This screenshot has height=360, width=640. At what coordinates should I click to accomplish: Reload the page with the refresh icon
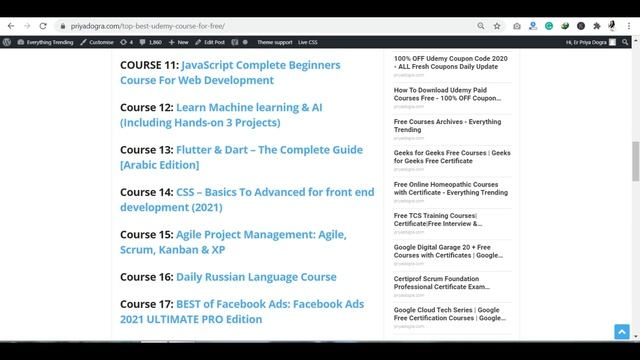[x=43, y=26]
